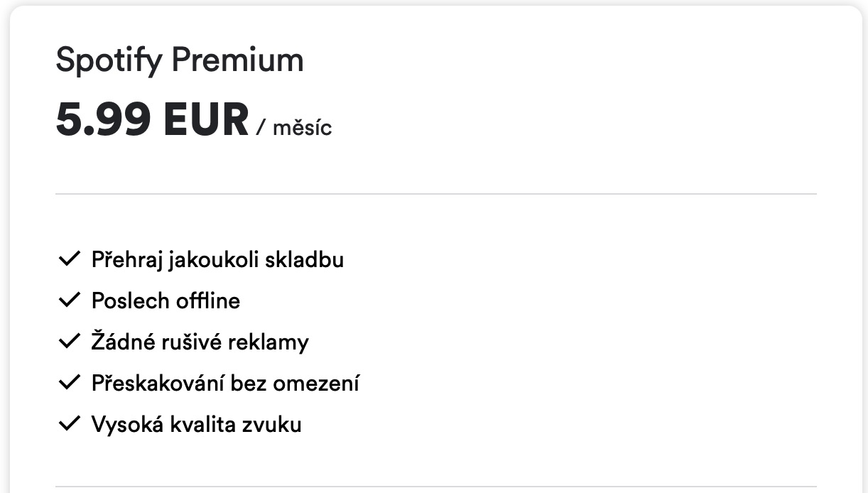Click the divider line below the price
This screenshot has width=868, height=493.
tap(435, 193)
